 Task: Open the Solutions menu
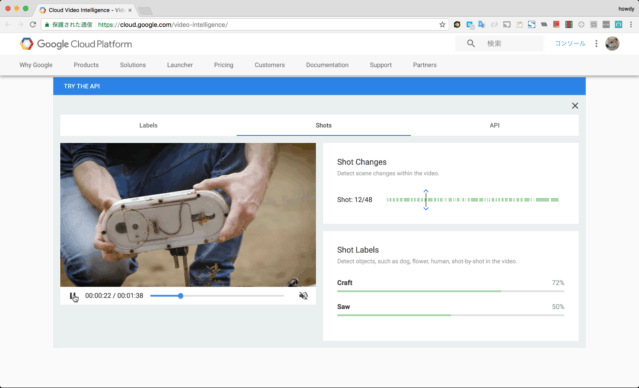pos(133,65)
